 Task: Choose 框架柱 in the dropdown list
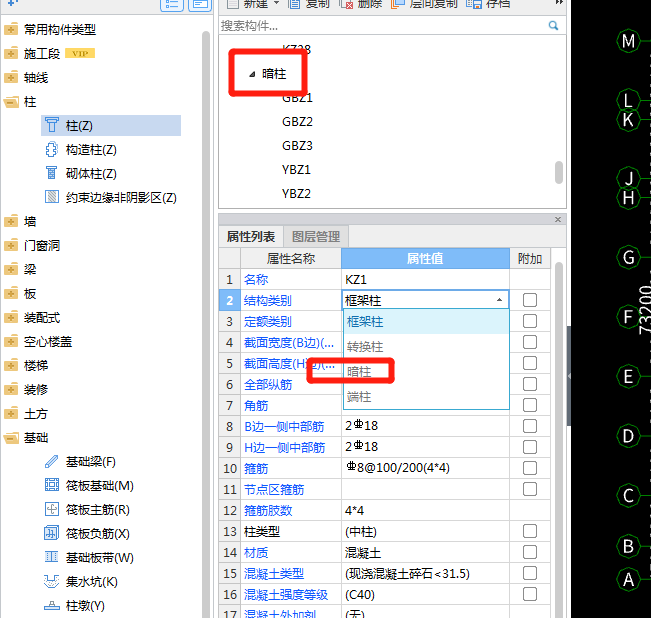pos(426,322)
